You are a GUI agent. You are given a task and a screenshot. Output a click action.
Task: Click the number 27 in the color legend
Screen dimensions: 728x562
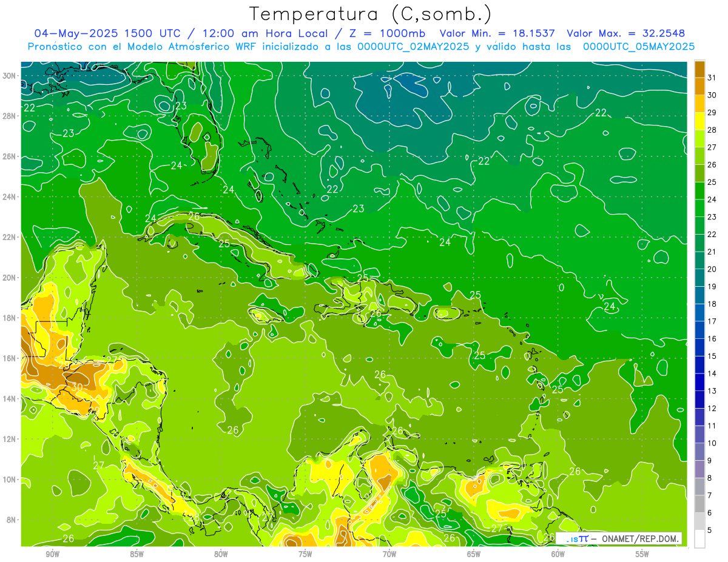[x=712, y=147]
